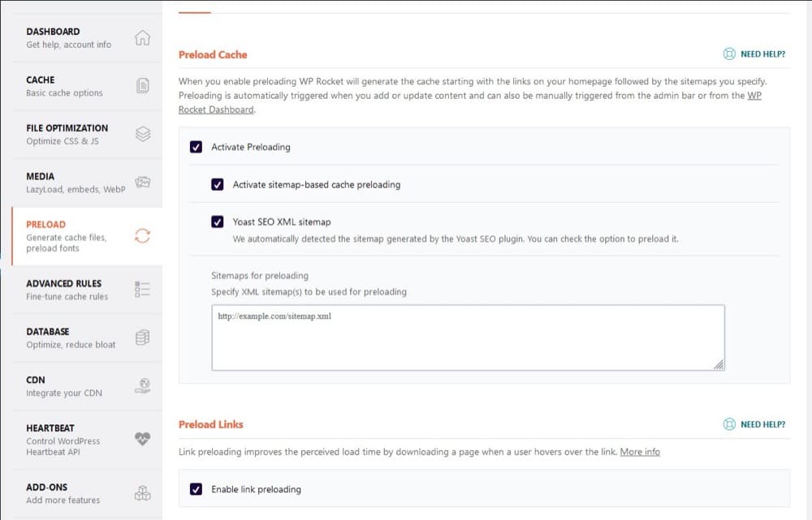Click the Advanced Rules list icon
Viewport: 812px width, 520px height.
tap(142, 290)
